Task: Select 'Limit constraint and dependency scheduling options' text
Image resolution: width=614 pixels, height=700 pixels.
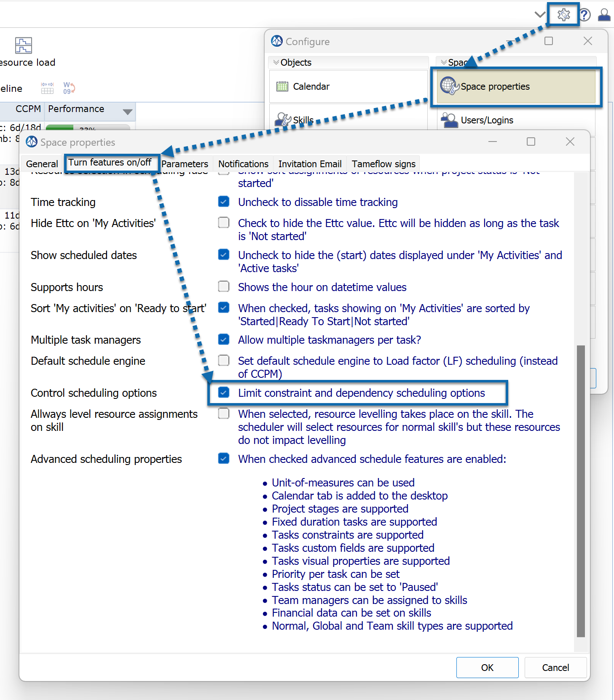Action: coord(362,393)
